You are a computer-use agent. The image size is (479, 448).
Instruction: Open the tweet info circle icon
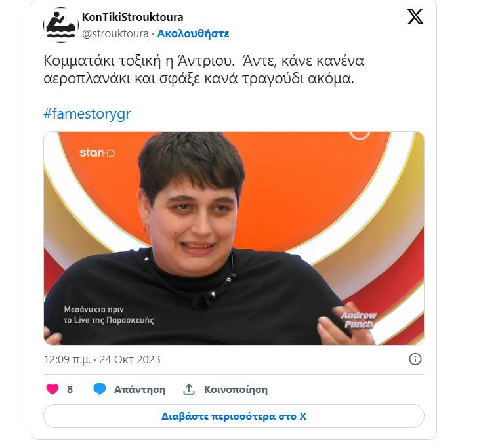[x=415, y=359]
